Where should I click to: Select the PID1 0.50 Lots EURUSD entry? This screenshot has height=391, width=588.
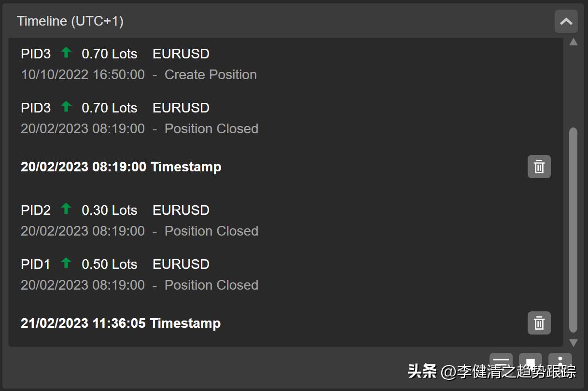pos(139,275)
